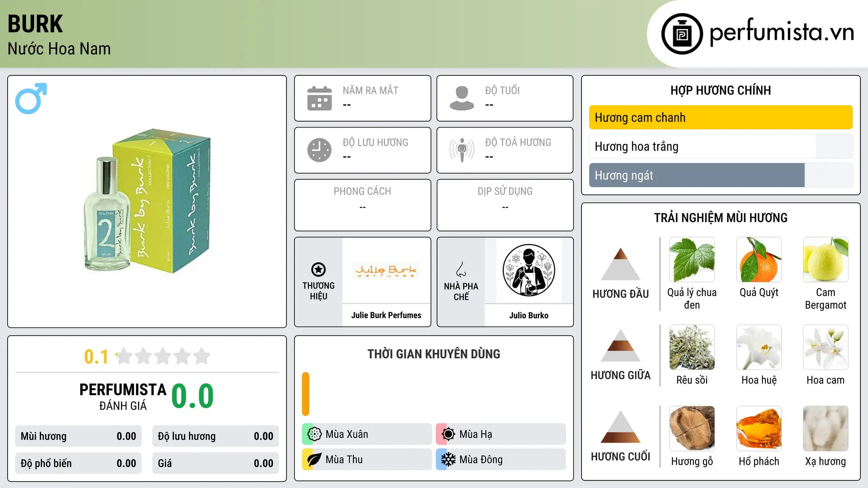This screenshot has height=488, width=868.
Task: Click the Mùa Hạ sun icon
Action: (x=448, y=434)
